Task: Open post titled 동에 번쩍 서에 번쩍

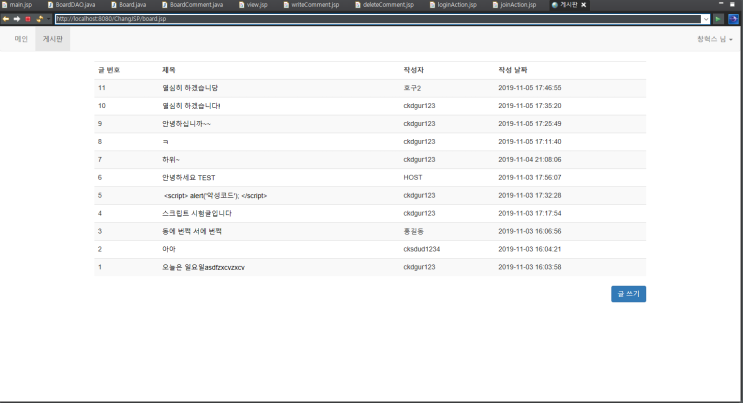Action: (x=191, y=231)
